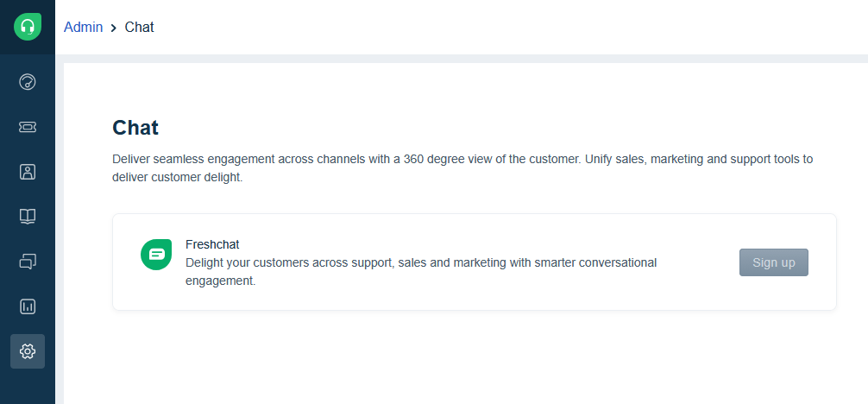Click the breadcrumb chevron separator

point(113,28)
